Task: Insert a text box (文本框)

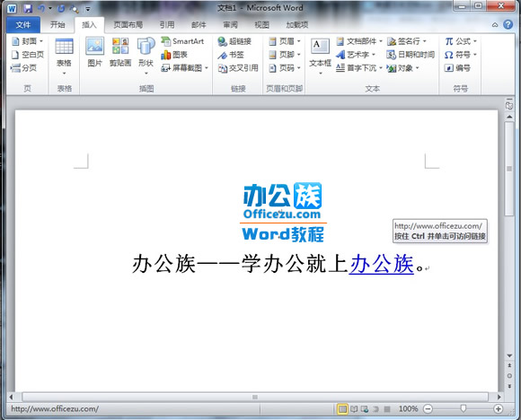Action: click(321, 57)
